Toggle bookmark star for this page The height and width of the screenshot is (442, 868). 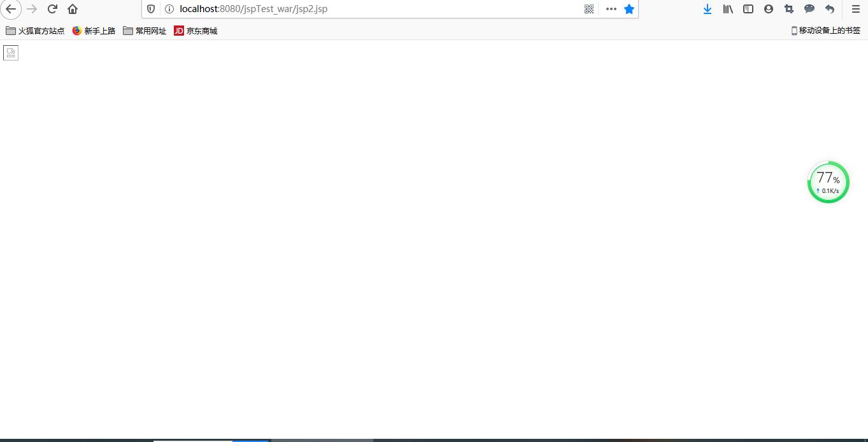pos(629,9)
